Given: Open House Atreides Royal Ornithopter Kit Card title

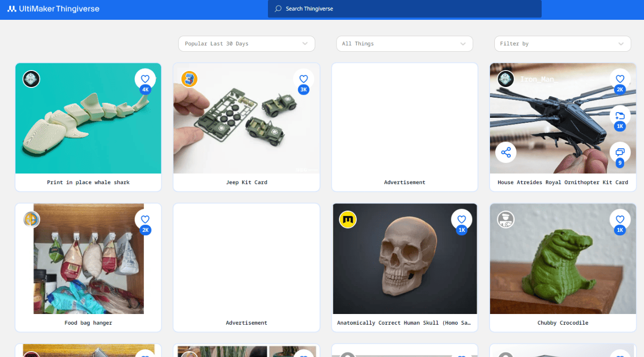Looking at the screenshot, I should point(563,183).
